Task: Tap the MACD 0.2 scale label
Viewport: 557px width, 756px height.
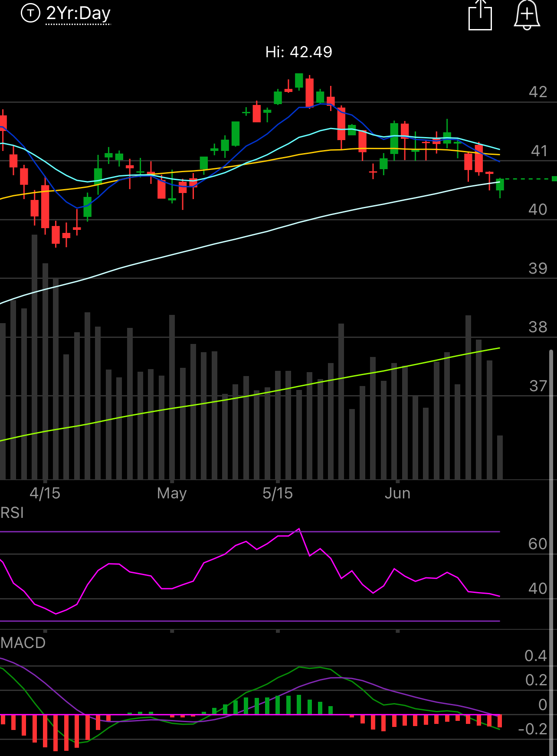Action: [536, 680]
